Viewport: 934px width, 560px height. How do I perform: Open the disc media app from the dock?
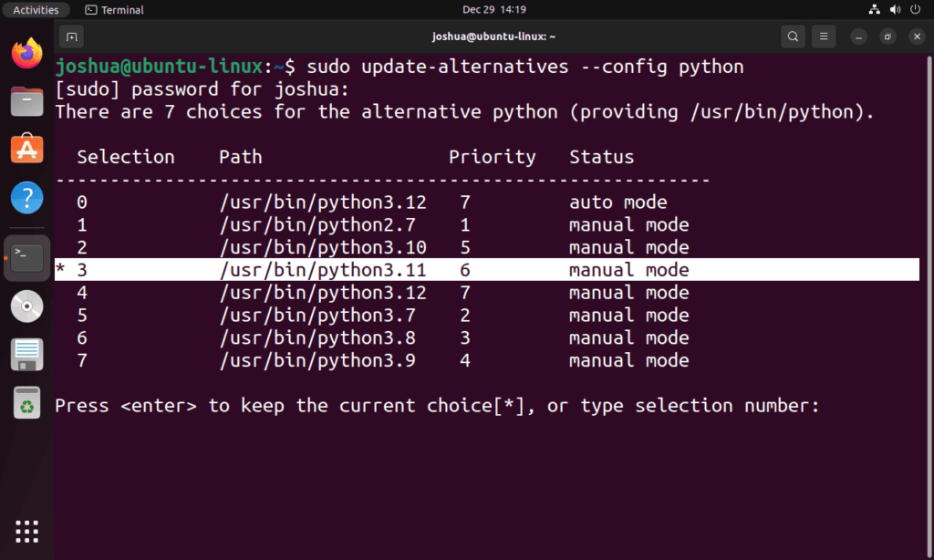pos(26,306)
